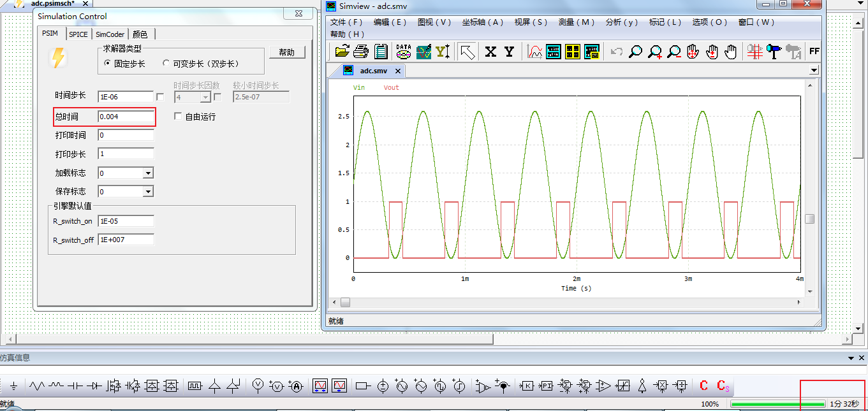Insert a ground symbol from the element toolbar

13,386
